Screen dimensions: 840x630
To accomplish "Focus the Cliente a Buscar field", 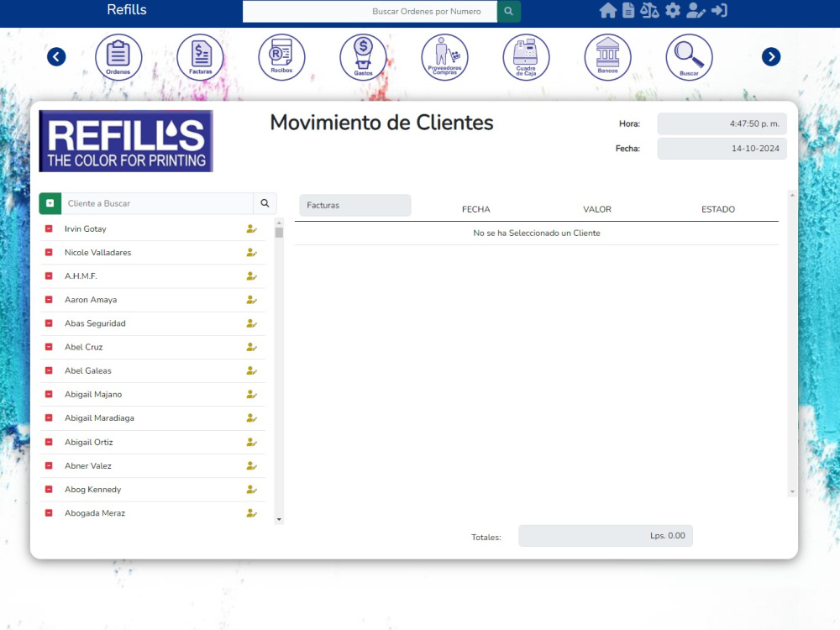I will (157, 203).
